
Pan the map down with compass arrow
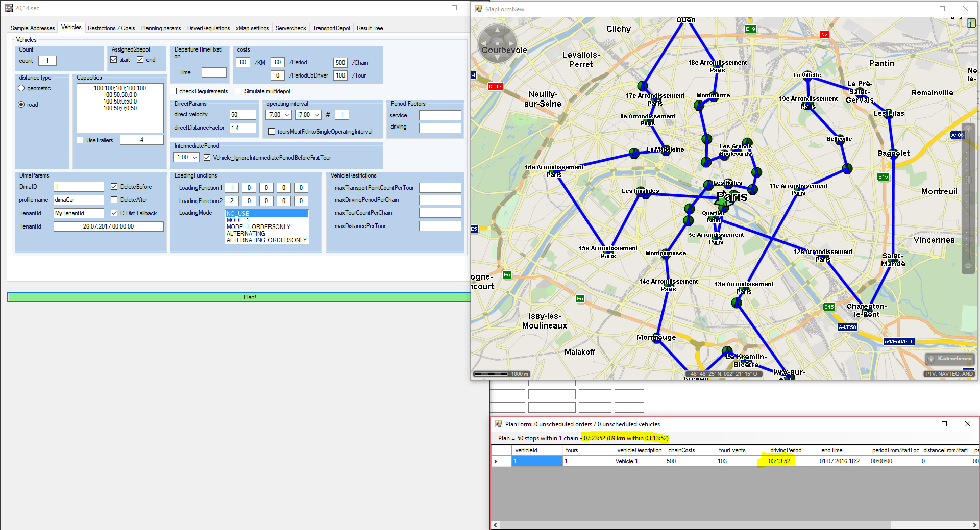[497, 57]
